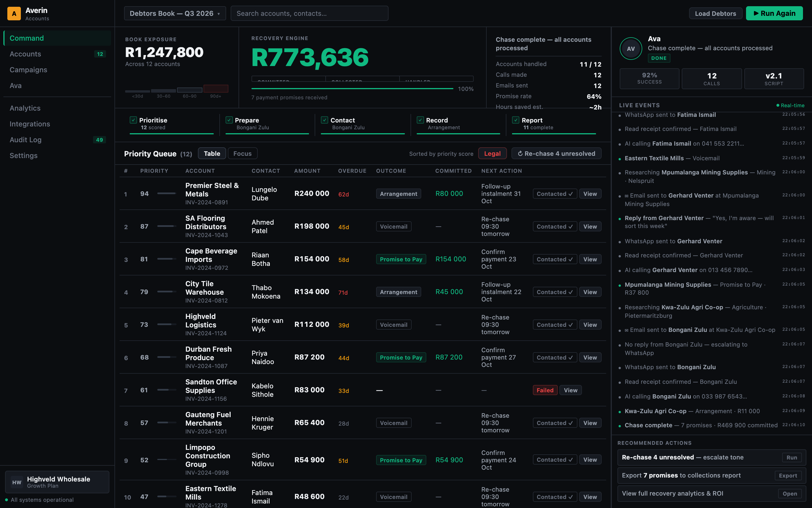Image resolution: width=812 pixels, height=508 pixels.
Task: Click the Run Again button
Action: (x=774, y=14)
